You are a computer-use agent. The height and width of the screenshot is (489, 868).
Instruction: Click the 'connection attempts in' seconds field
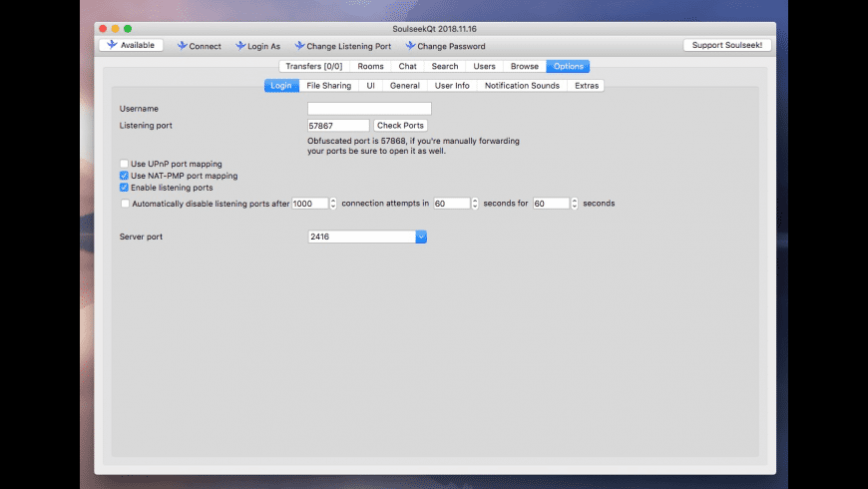pyautogui.click(x=452, y=204)
